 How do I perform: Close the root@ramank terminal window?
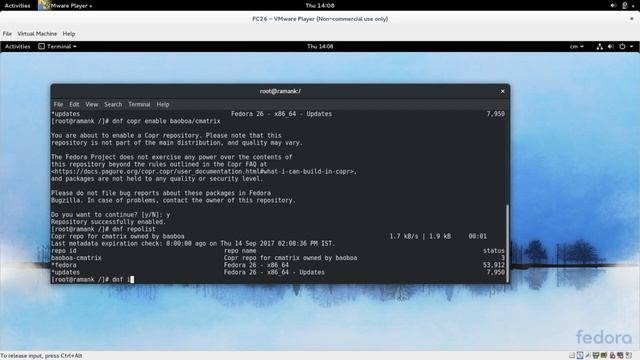click(x=502, y=91)
